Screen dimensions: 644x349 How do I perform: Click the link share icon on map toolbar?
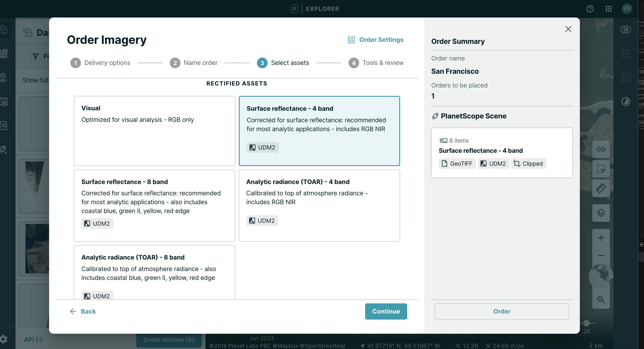(601, 149)
